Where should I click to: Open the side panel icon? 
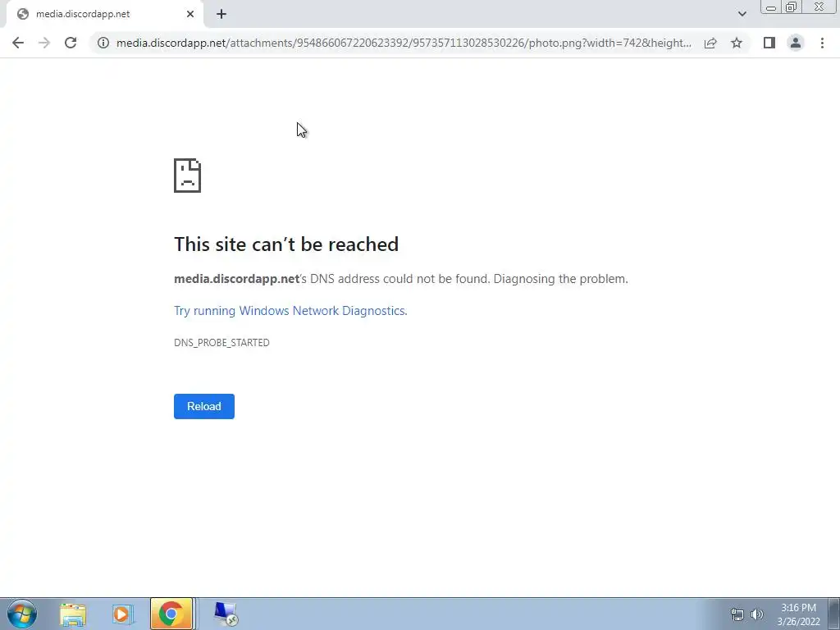pyautogui.click(x=769, y=43)
